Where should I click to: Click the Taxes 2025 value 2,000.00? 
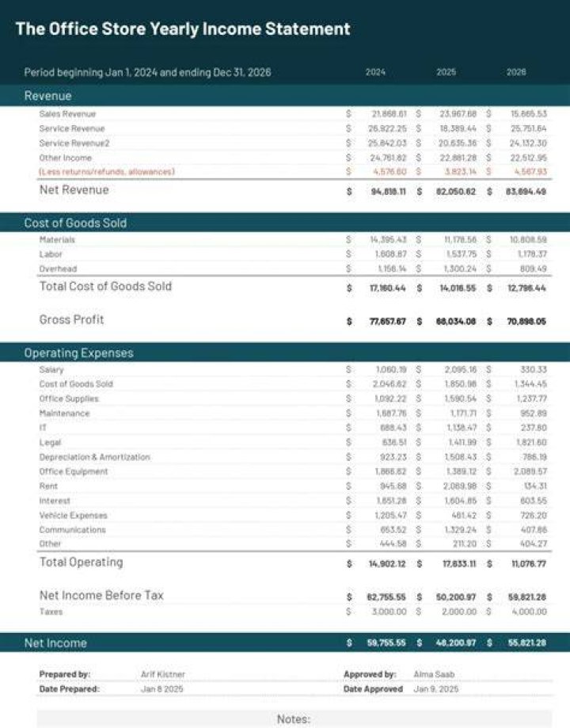click(459, 612)
